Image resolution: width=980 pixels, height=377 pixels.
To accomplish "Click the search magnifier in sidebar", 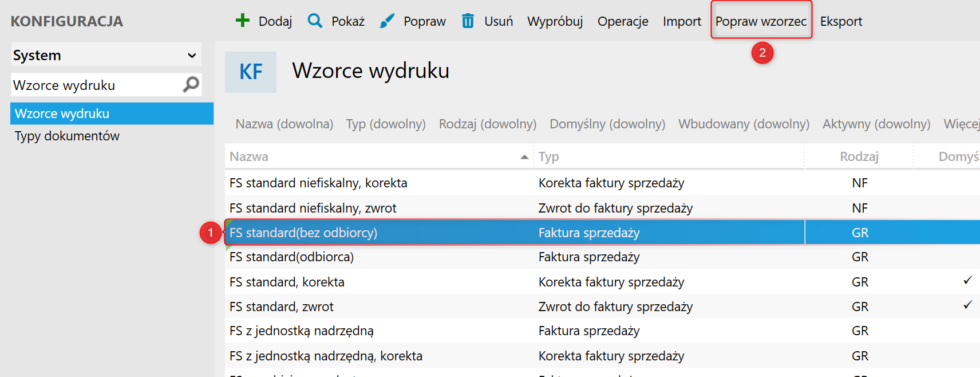I will (191, 85).
